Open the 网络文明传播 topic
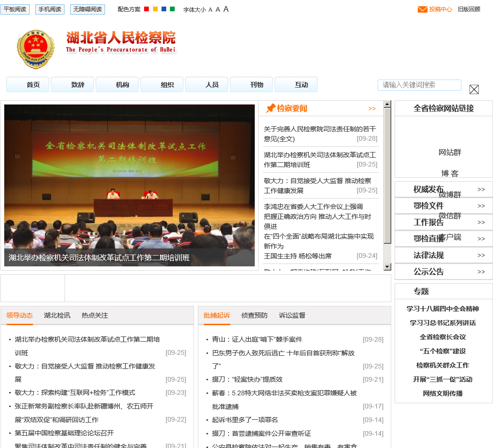The width and height of the screenshot is (493, 448). pyautogui.click(x=443, y=394)
